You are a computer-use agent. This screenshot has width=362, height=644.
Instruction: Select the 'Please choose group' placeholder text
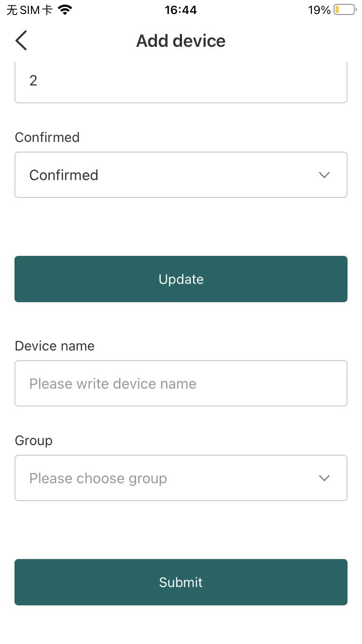click(x=98, y=478)
